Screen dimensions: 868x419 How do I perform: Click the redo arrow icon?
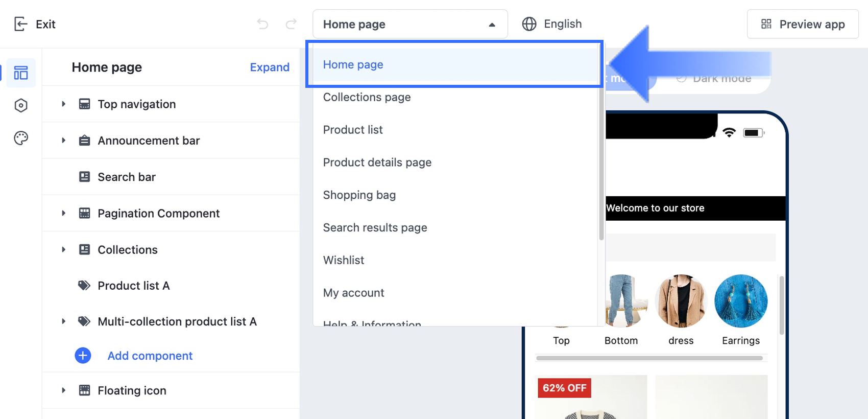point(291,24)
